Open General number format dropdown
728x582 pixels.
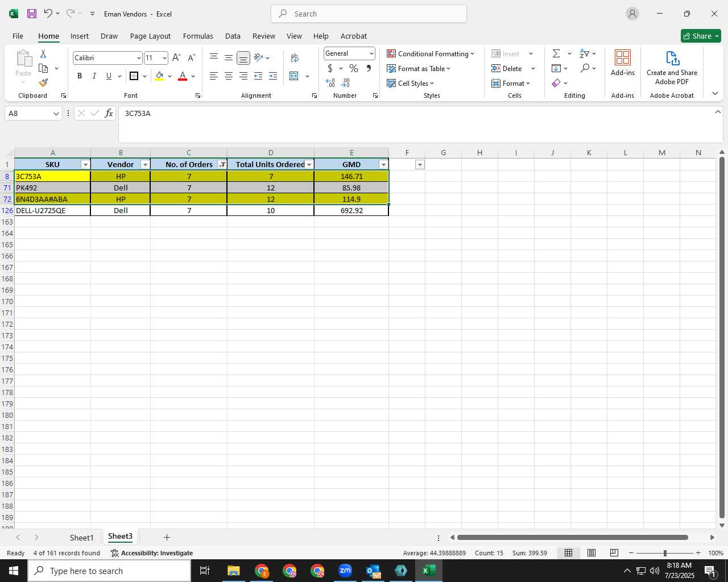(371, 53)
